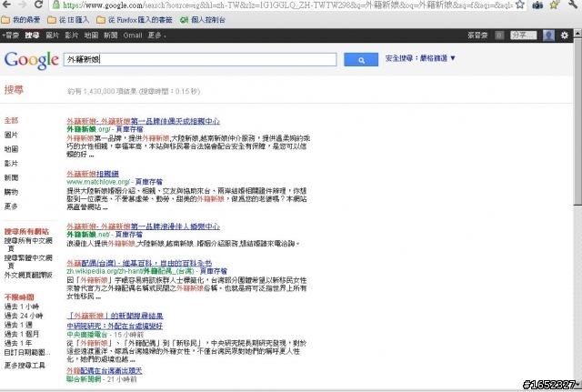Select 不限時間 time filter
The height and width of the screenshot is (392, 582).
[19, 297]
